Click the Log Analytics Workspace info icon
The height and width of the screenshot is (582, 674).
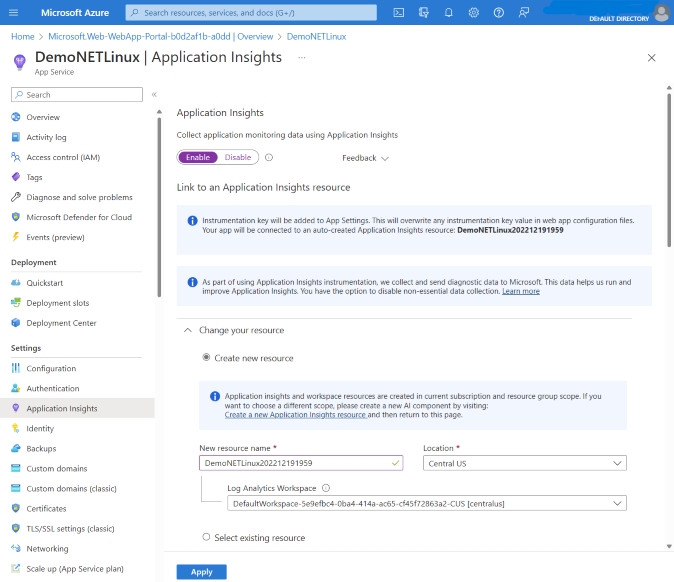[x=326, y=488]
